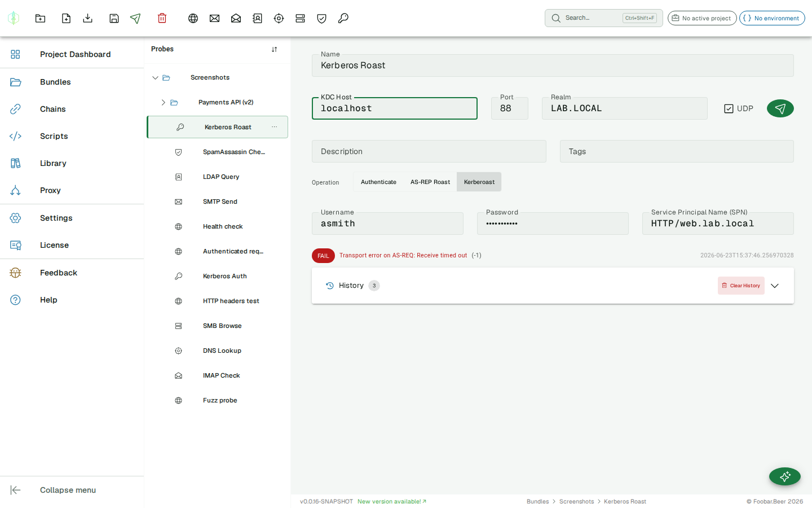This screenshot has height=508, width=812.
Task: Open Scripts in sidebar
Action: [x=72, y=136]
